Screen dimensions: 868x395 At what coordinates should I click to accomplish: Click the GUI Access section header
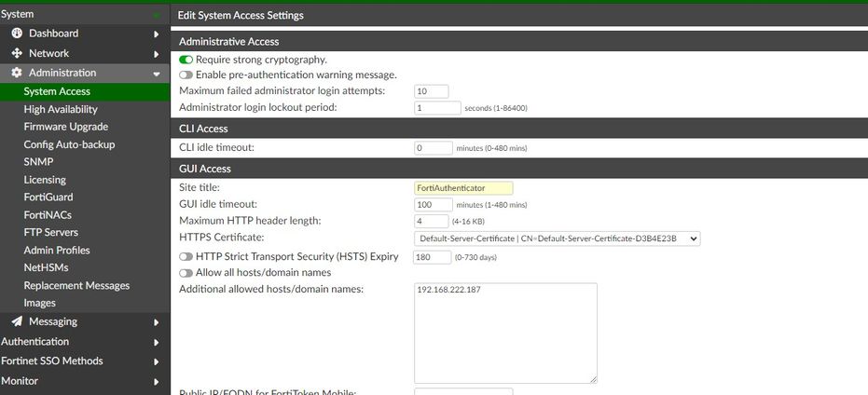[x=205, y=169]
